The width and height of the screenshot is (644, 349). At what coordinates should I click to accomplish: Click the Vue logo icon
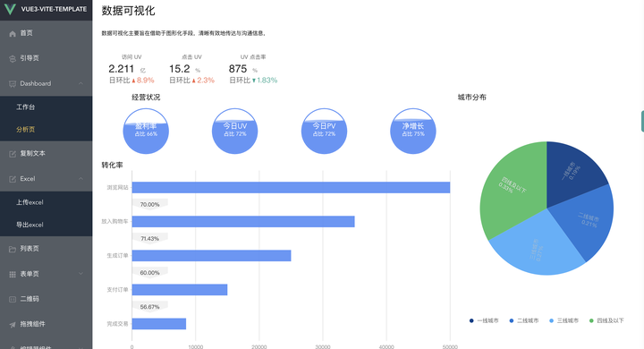tap(10, 9)
